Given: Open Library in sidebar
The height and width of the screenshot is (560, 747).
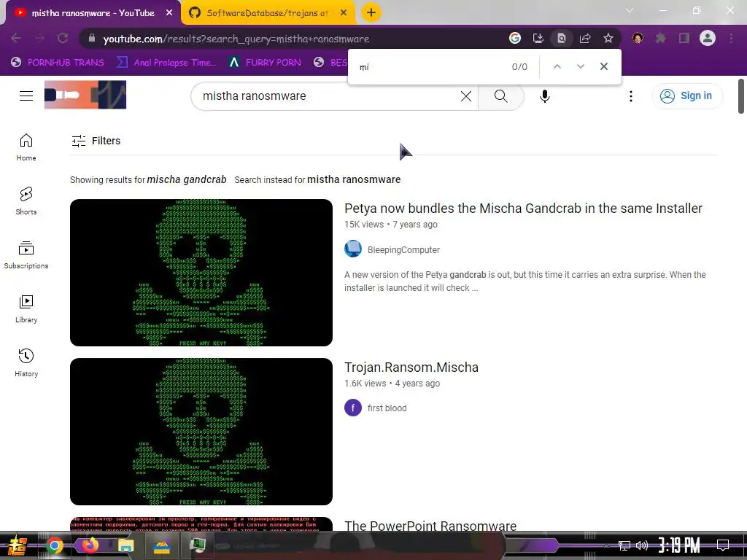Looking at the screenshot, I should (x=26, y=308).
